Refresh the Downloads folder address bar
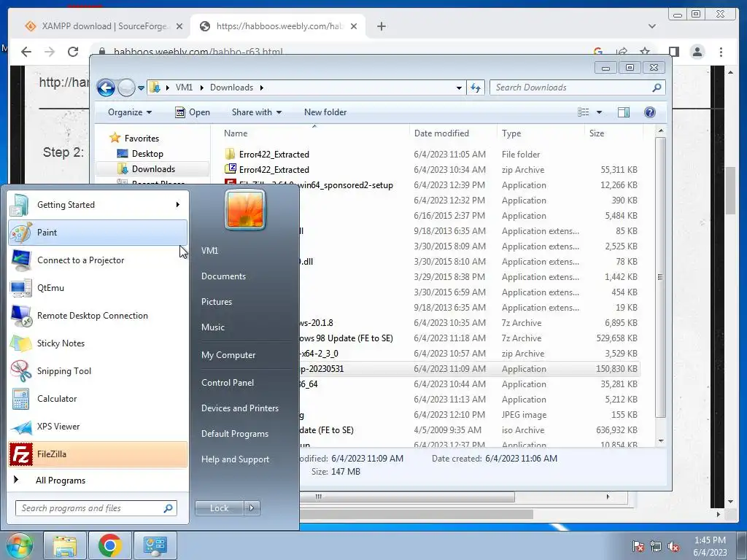This screenshot has width=747, height=560. coord(476,87)
